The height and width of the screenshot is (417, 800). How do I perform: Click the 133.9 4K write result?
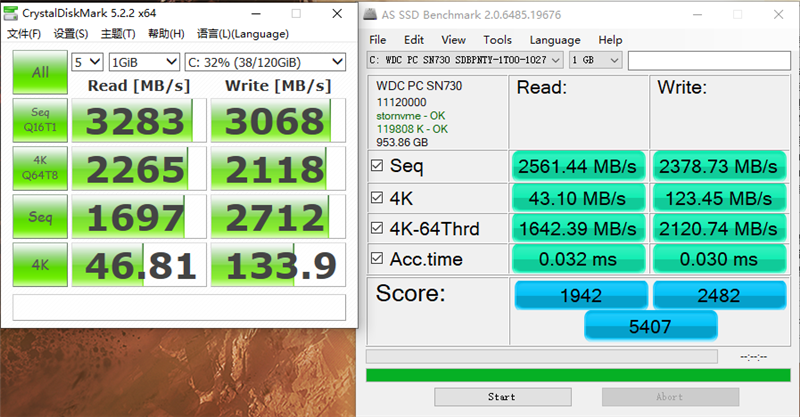[x=278, y=265]
